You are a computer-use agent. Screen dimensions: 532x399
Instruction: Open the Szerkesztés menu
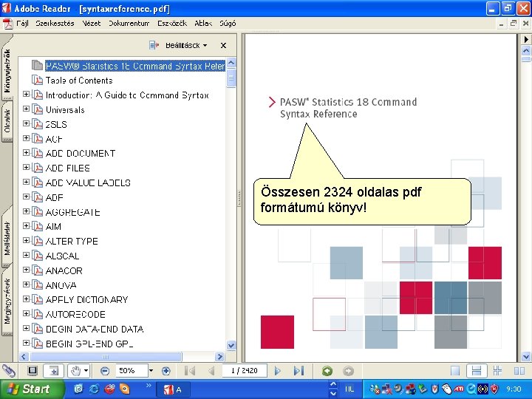click(55, 24)
